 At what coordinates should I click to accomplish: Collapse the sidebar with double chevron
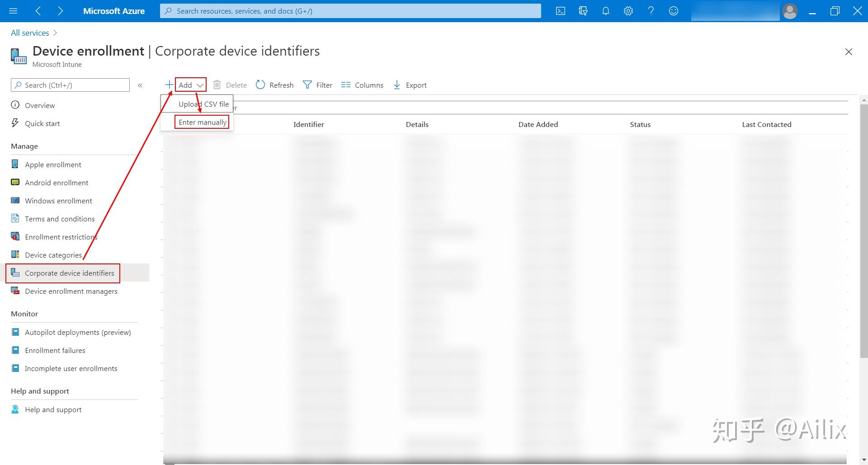[x=140, y=85]
